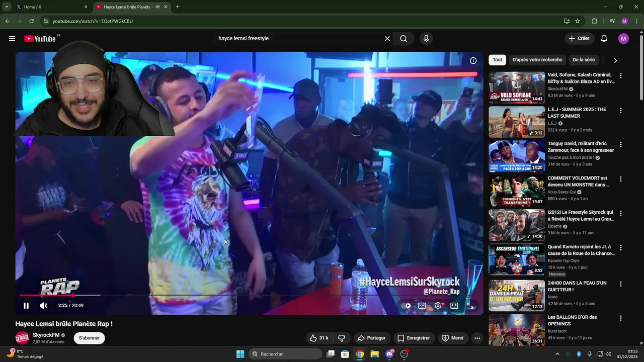Pause the video playback
The image size is (644, 362).
point(26,306)
